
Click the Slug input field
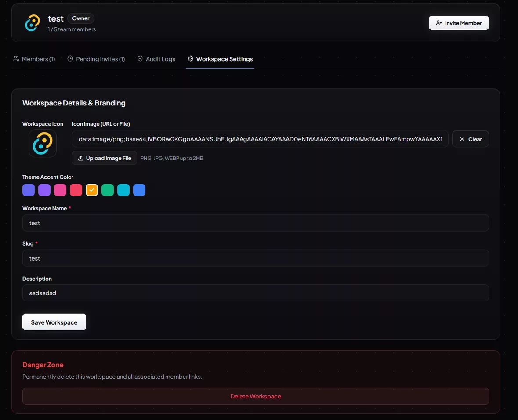coord(256,258)
